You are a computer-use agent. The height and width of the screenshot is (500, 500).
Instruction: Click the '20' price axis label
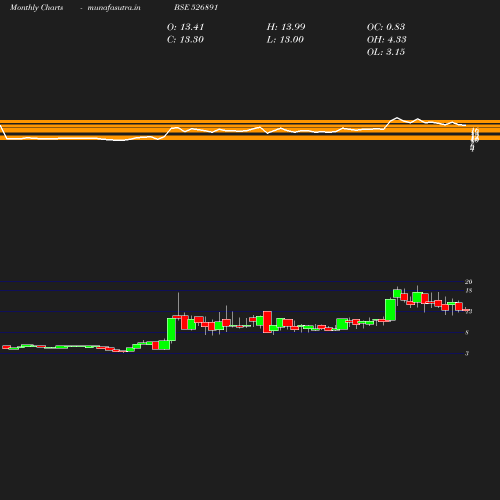tap(469, 282)
